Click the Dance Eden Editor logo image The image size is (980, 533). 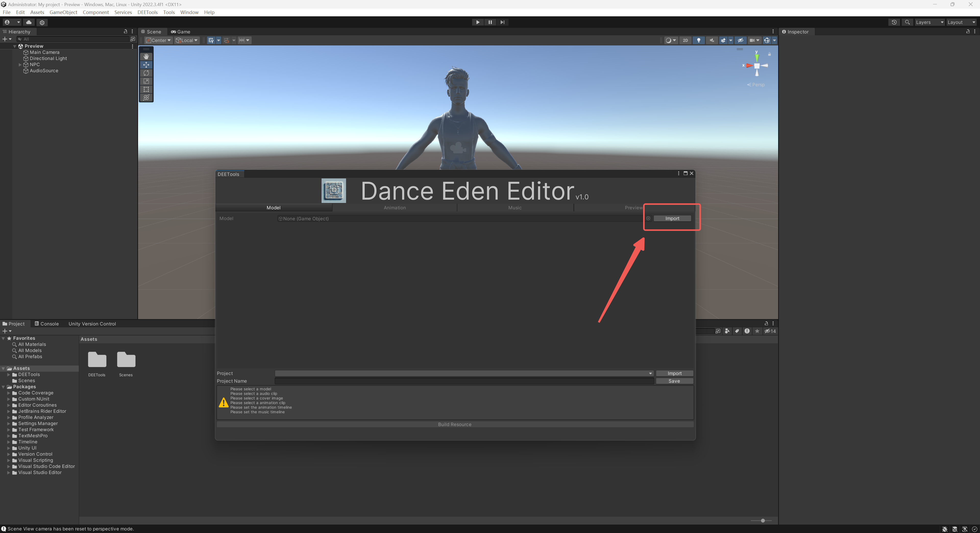(334, 190)
